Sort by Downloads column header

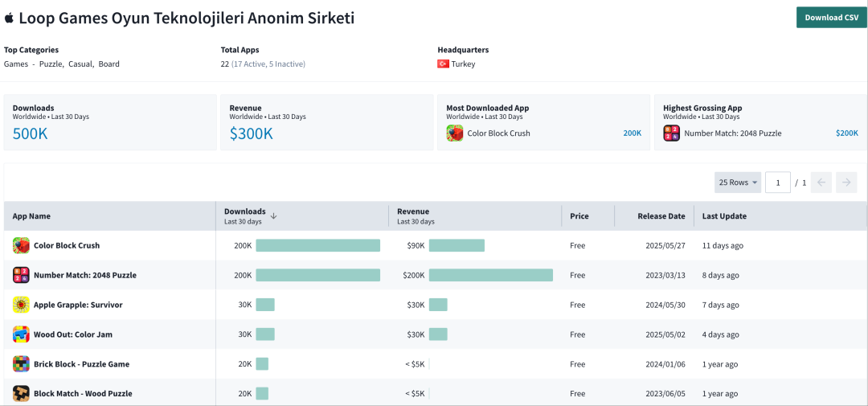[x=245, y=211]
